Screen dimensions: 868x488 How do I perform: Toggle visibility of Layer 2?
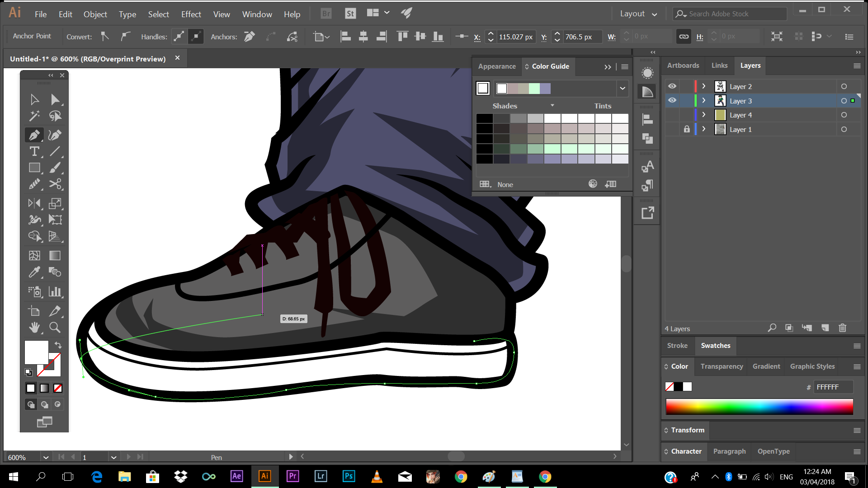coord(672,86)
